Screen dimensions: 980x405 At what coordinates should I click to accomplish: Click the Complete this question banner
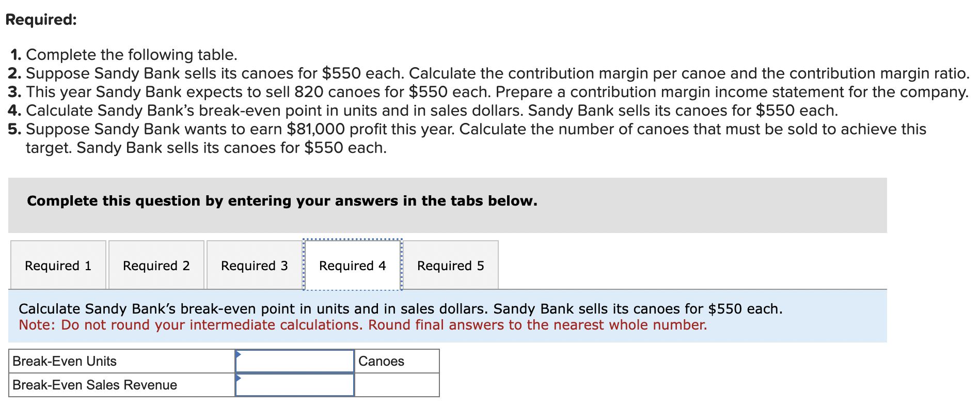click(282, 201)
